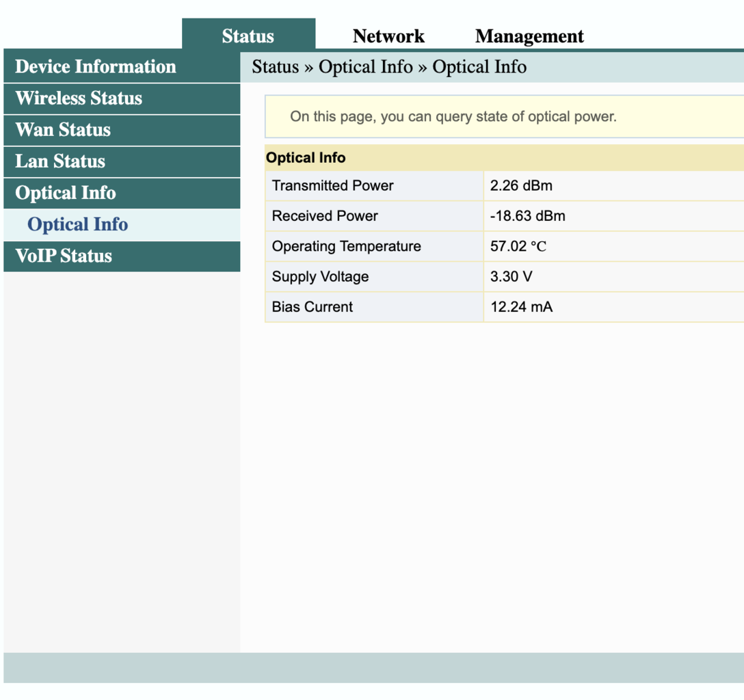Click the 3.30 V supply voltage value
The height and width of the screenshot is (700, 744).
511,277
